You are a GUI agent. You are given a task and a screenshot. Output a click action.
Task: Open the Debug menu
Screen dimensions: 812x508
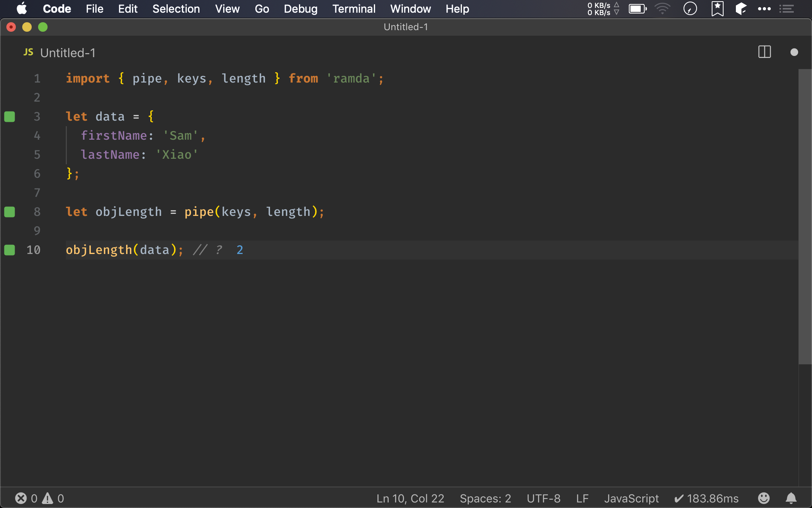point(301,9)
